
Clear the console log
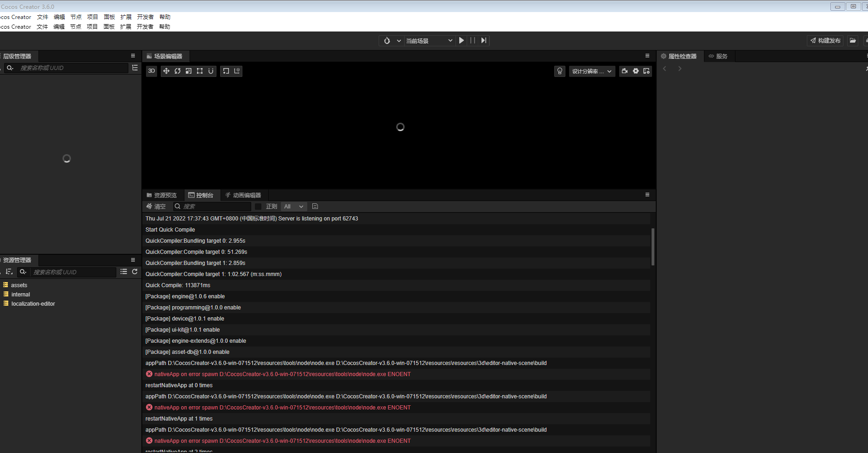[x=156, y=206]
